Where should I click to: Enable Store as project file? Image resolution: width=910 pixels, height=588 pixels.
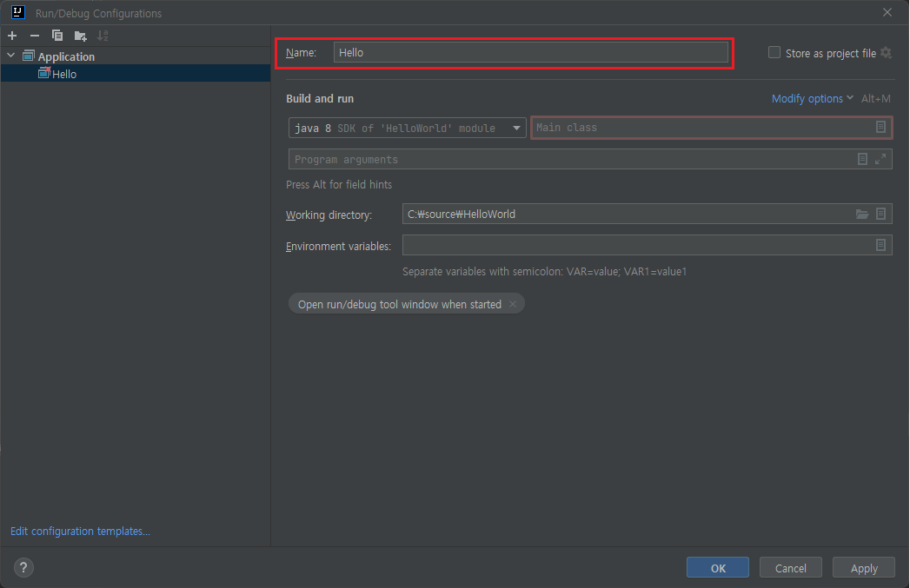pyautogui.click(x=774, y=52)
